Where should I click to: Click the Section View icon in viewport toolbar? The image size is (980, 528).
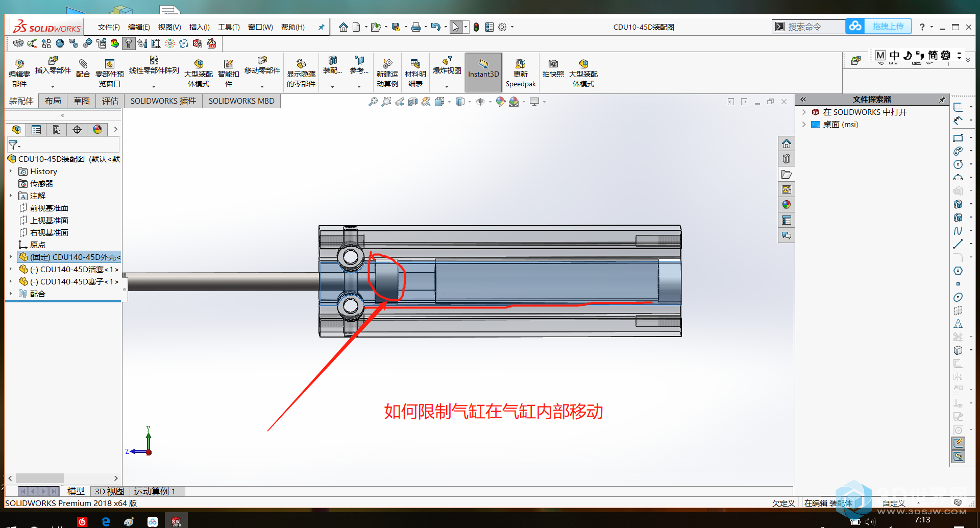pos(413,102)
